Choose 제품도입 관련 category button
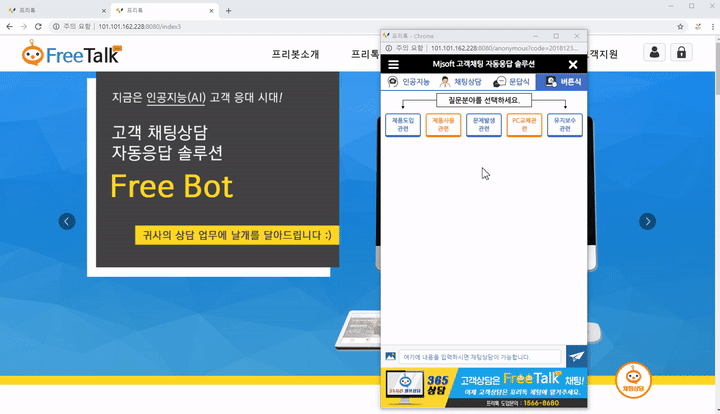This screenshot has width=720, height=414. pos(403,125)
